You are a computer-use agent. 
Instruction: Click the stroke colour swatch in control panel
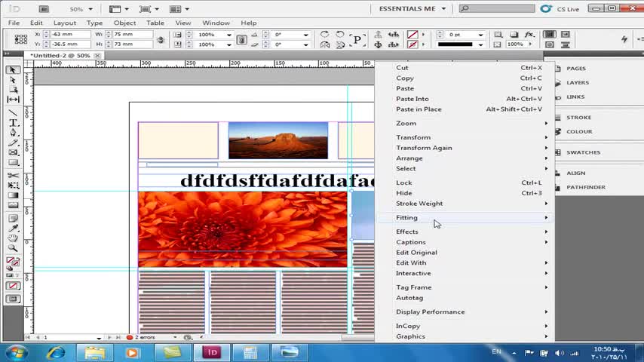[x=412, y=44]
